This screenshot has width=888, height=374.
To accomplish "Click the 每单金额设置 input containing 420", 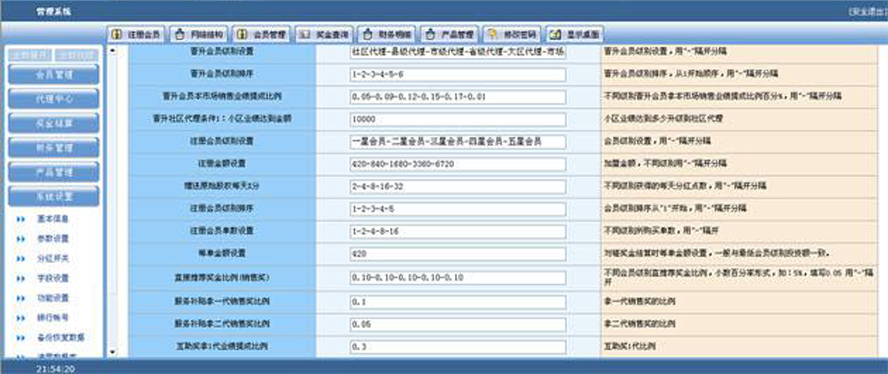I will (x=458, y=253).
